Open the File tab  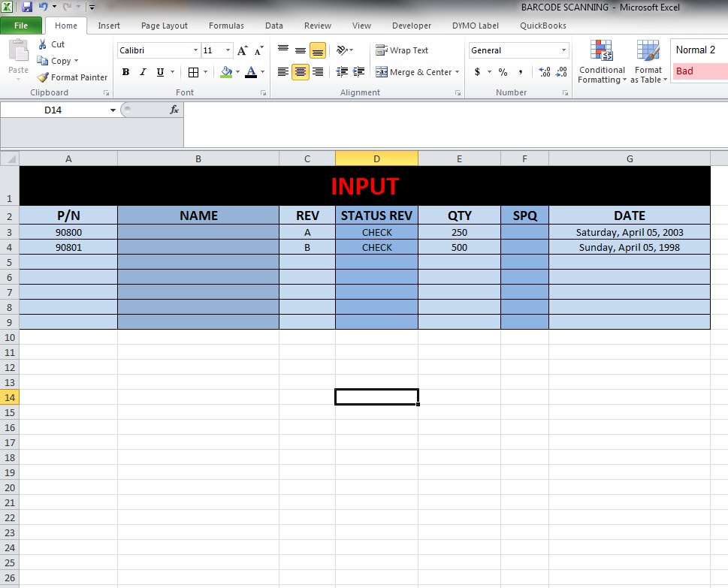coord(21,26)
